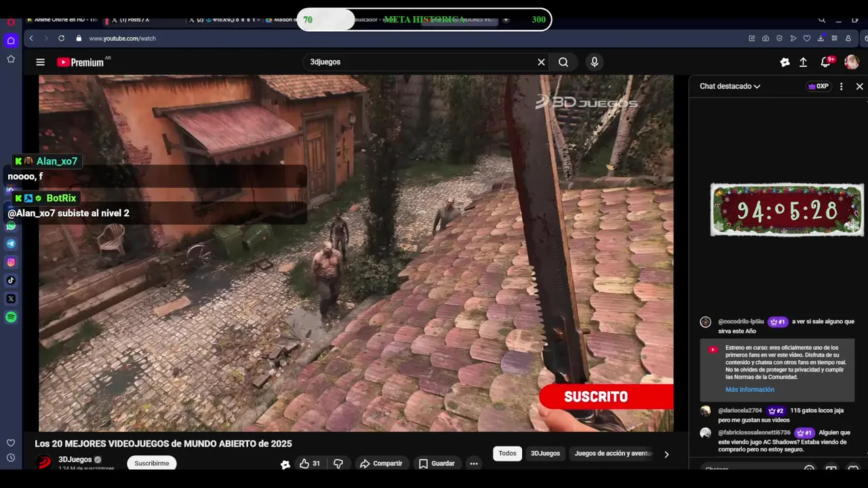Screen dimensions: 868x488
Task: Open more actions three-dot button under video
Action: click(474, 464)
